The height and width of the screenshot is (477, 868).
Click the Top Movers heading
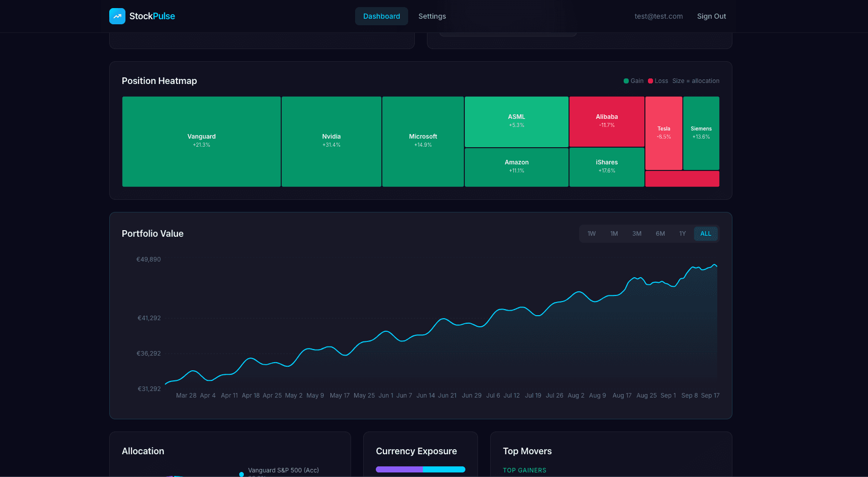[527, 451]
